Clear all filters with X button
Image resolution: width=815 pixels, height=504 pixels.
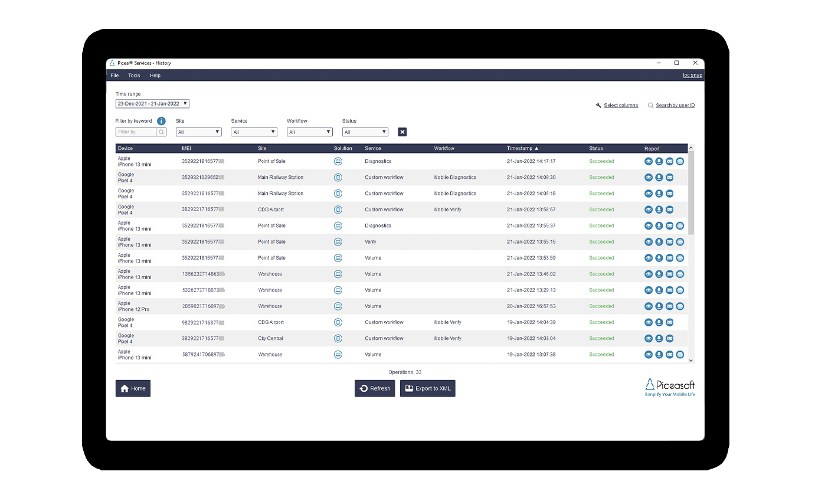402,132
